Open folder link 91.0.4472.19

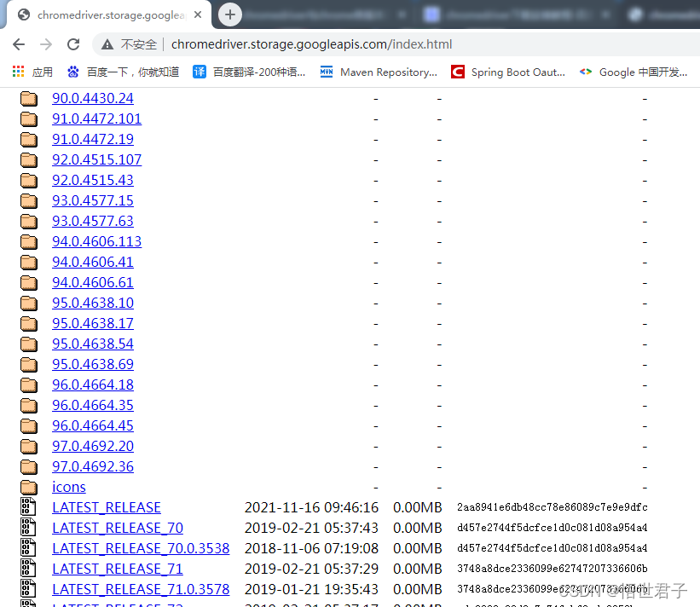pos(93,139)
